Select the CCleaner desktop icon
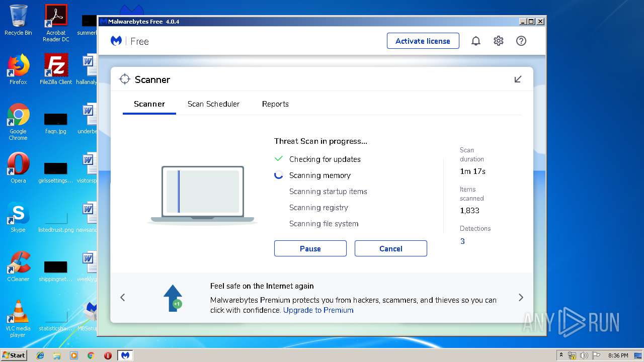Viewport: 644px width, 362px height. [x=18, y=266]
